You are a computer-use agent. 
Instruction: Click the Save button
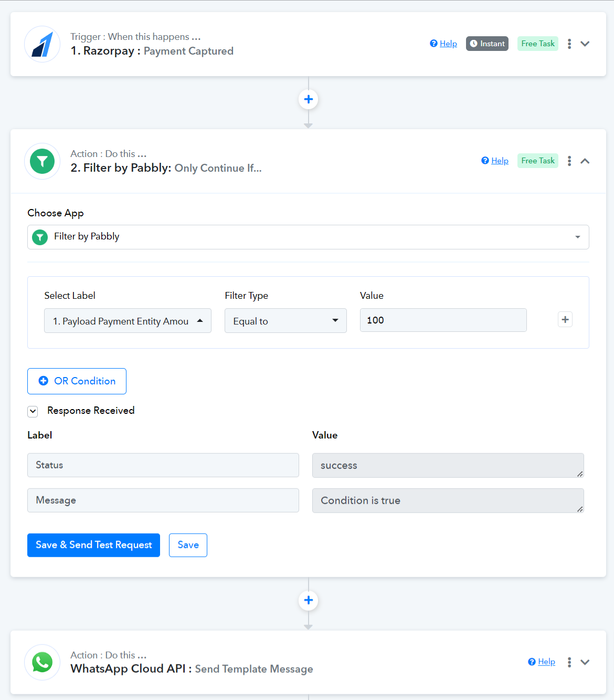[188, 545]
